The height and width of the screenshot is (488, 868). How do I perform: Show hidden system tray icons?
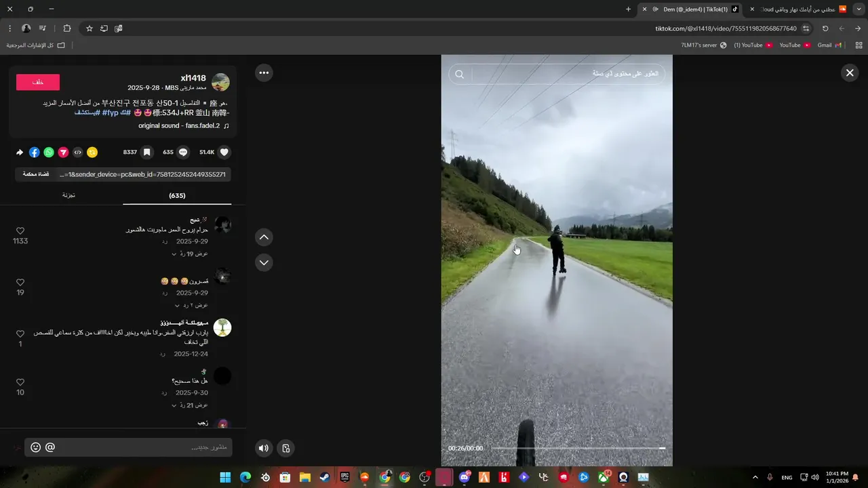click(755, 477)
